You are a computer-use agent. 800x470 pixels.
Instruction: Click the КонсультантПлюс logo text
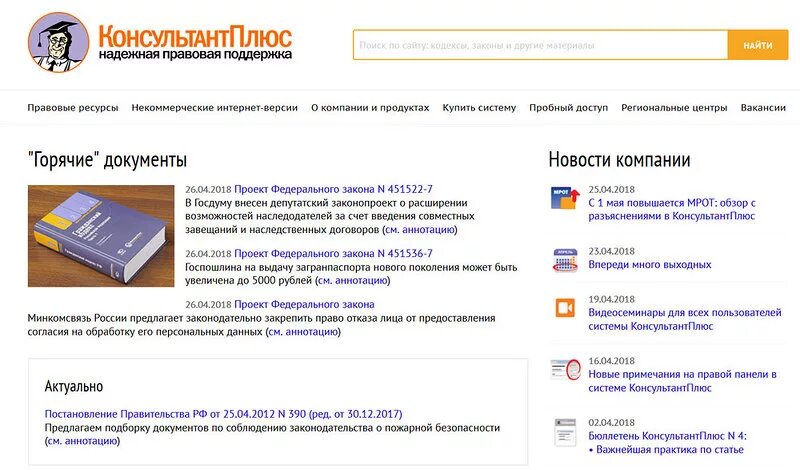[x=195, y=36]
